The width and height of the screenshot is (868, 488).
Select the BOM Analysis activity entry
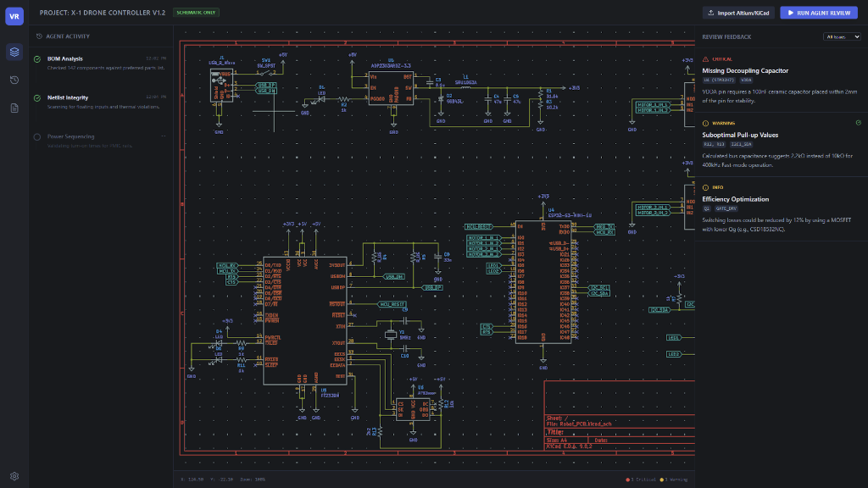pos(101,63)
